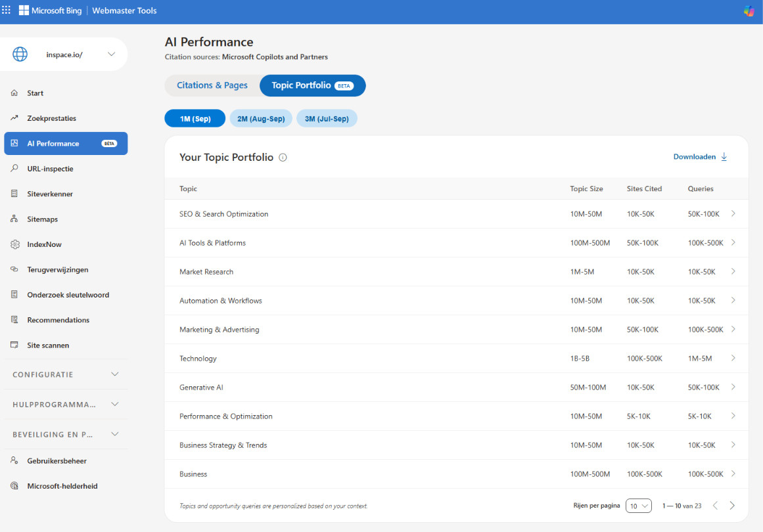Image resolution: width=763 pixels, height=532 pixels.
Task: Switch to Citations & Pages tab
Action: click(x=212, y=85)
